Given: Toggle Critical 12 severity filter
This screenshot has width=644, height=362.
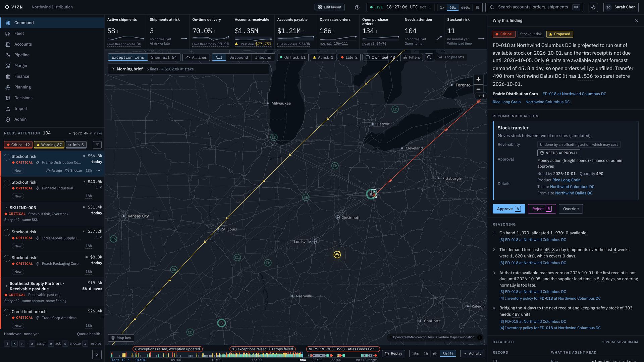Looking at the screenshot, I should (x=18, y=145).
